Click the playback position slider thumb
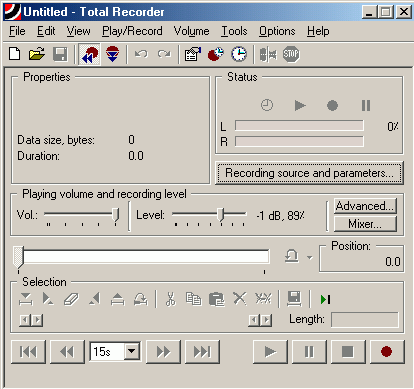This screenshot has height=389, width=414. click(x=19, y=257)
